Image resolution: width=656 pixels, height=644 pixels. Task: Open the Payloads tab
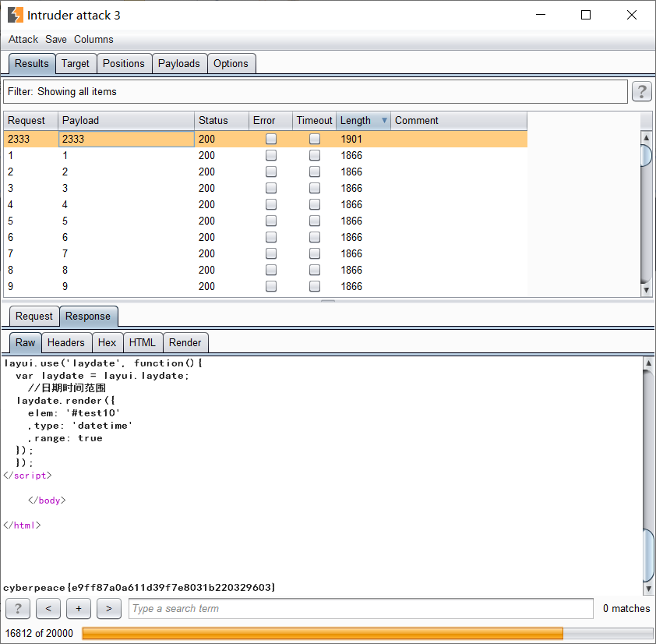pos(179,64)
